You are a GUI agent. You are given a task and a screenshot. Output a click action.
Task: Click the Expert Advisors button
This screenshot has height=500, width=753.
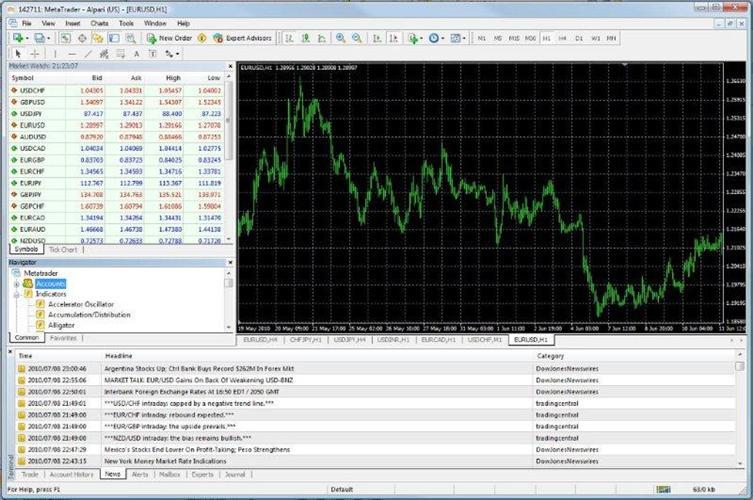(243, 38)
